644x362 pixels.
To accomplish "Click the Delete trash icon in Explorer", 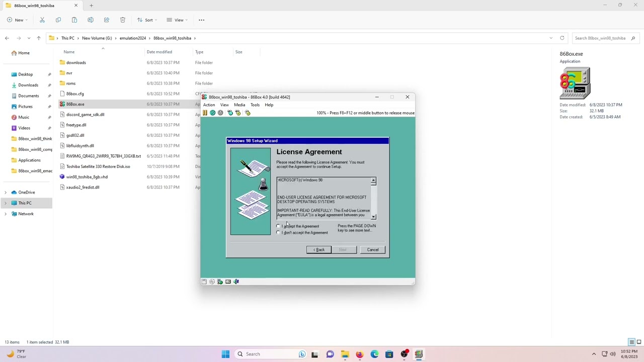I will [123, 20].
